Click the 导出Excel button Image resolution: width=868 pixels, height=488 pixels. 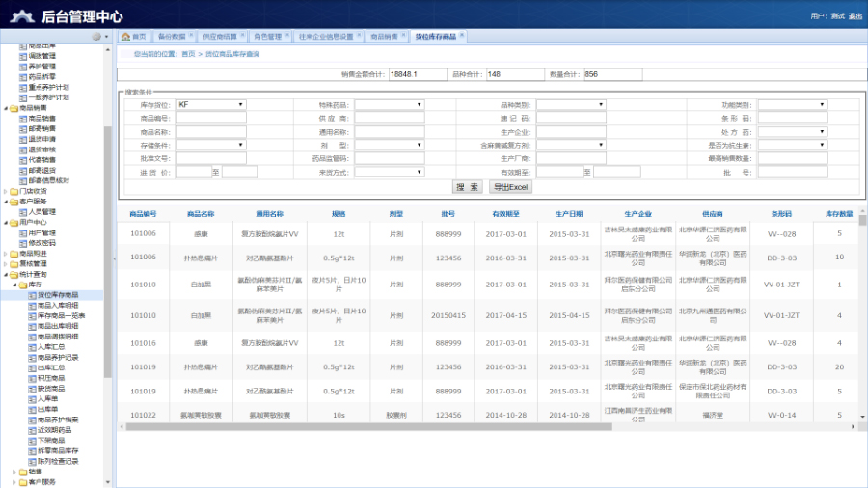506,187
